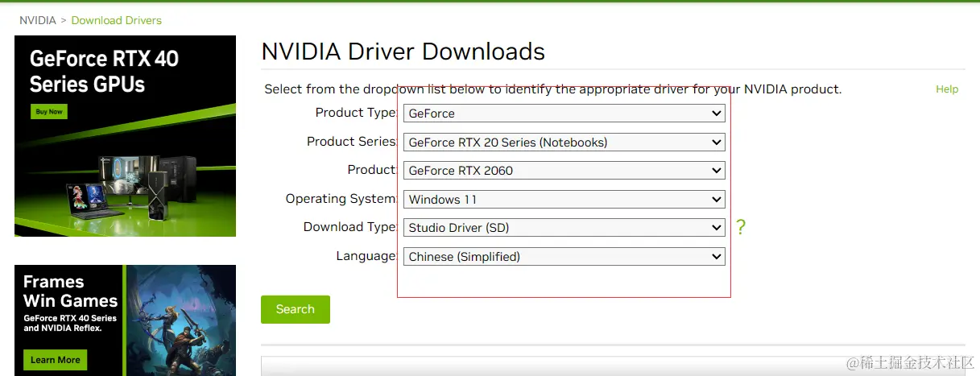Screen dimensions: 980x376
Task: Open the Product Type dropdown
Action: (564, 114)
